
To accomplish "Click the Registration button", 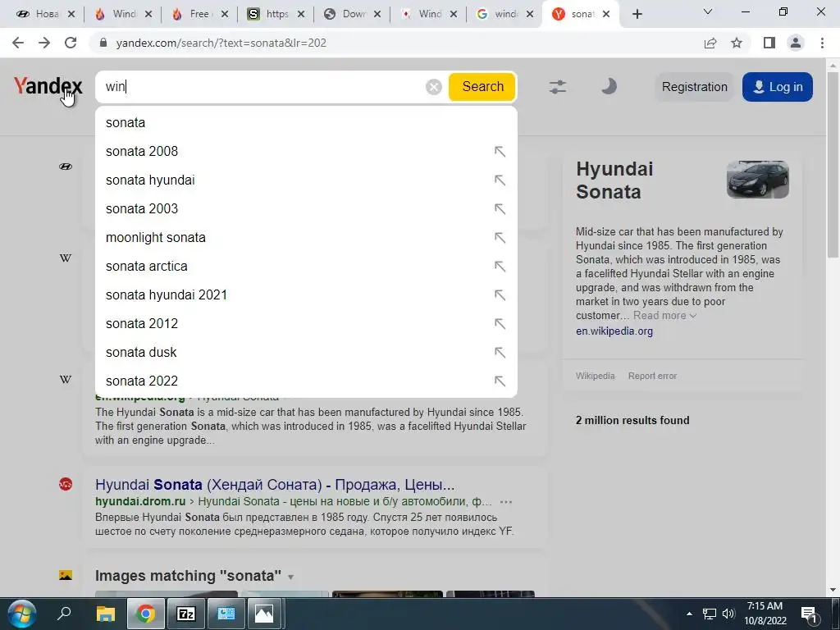I will pos(694,87).
